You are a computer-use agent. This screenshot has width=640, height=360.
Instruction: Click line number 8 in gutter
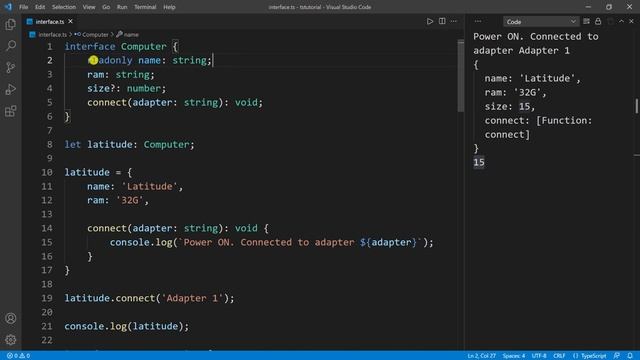(x=49, y=144)
